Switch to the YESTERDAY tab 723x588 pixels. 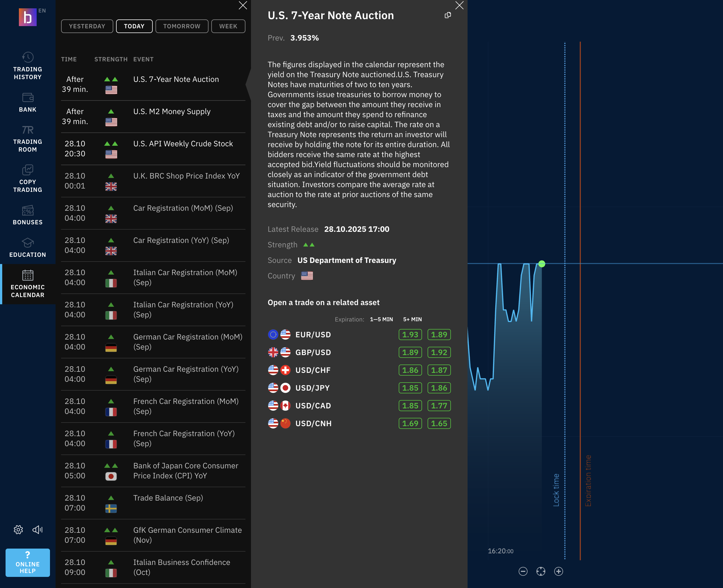[87, 26]
